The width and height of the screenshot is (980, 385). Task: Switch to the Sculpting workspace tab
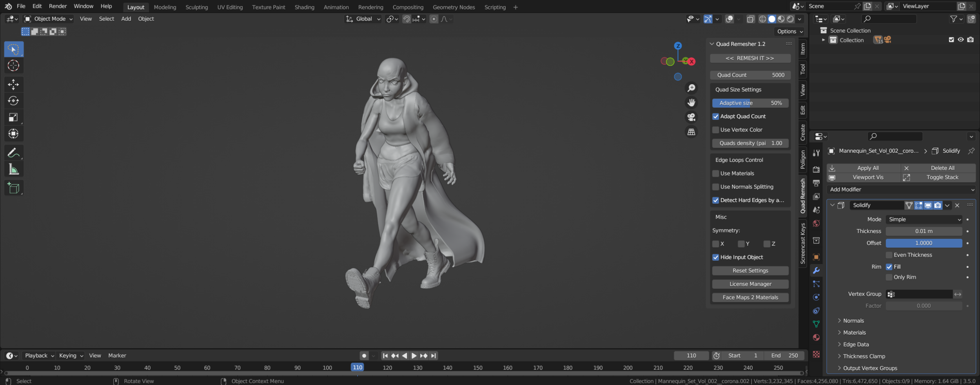tap(196, 7)
